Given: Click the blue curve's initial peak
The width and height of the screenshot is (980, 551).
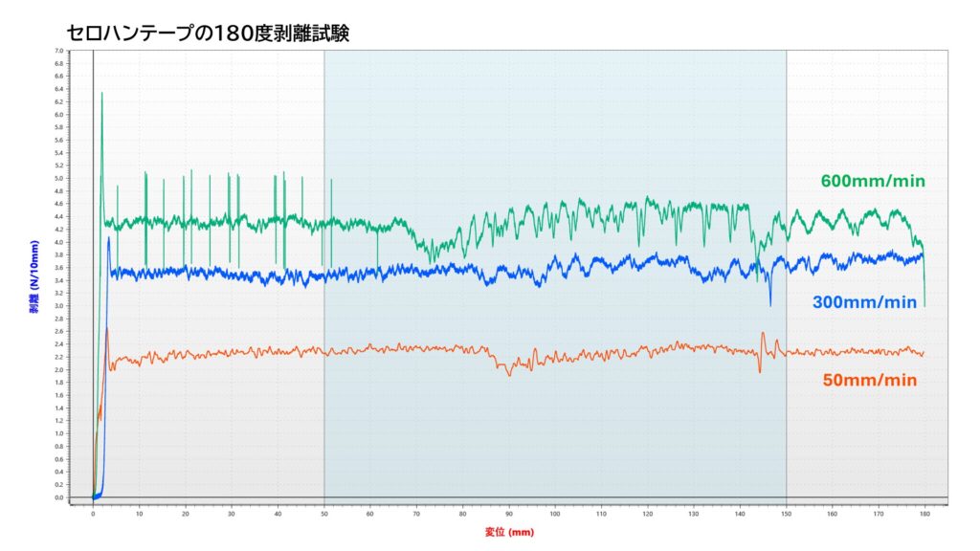Looking at the screenshot, I should [x=109, y=238].
